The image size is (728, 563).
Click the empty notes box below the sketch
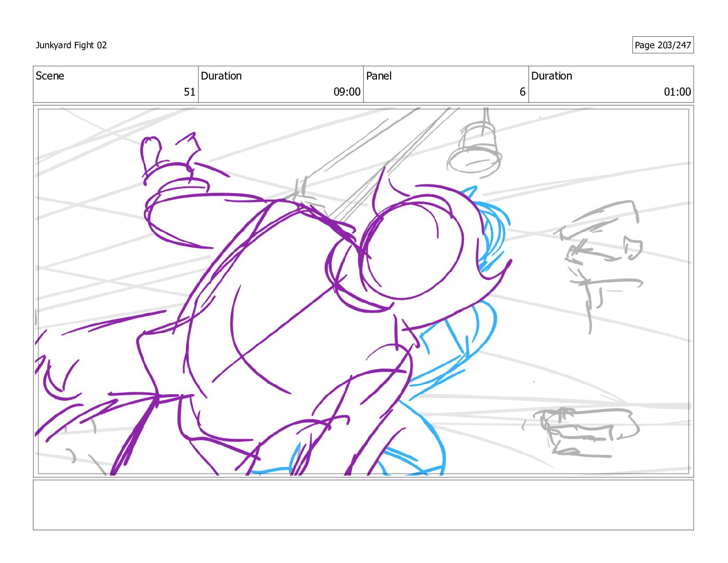(x=363, y=505)
